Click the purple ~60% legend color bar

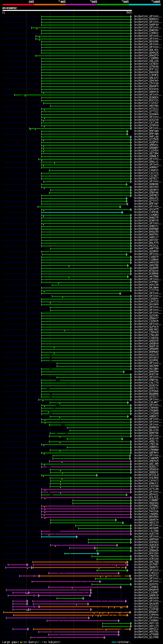81,5
